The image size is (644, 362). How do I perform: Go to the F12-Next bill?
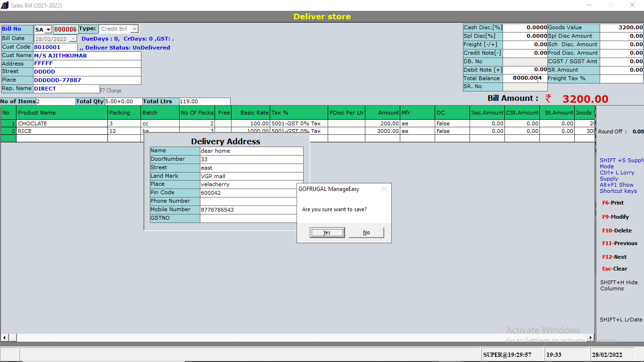coord(614,257)
